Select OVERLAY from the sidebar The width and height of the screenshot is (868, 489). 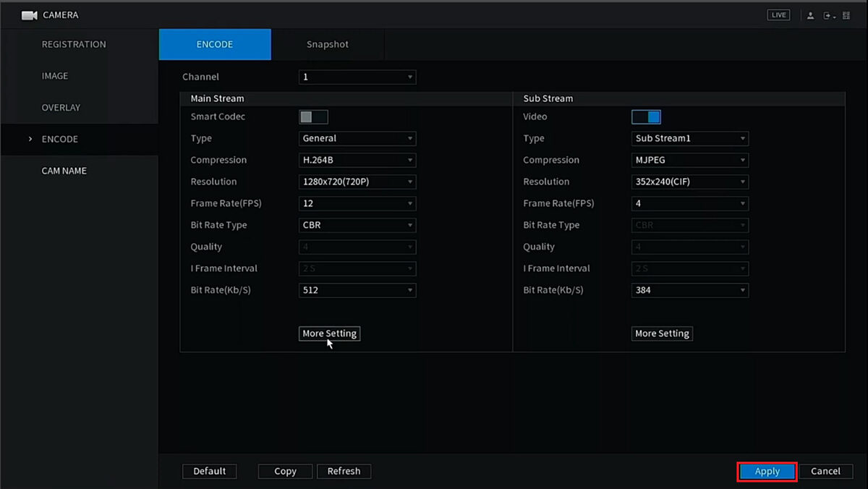pos(61,107)
